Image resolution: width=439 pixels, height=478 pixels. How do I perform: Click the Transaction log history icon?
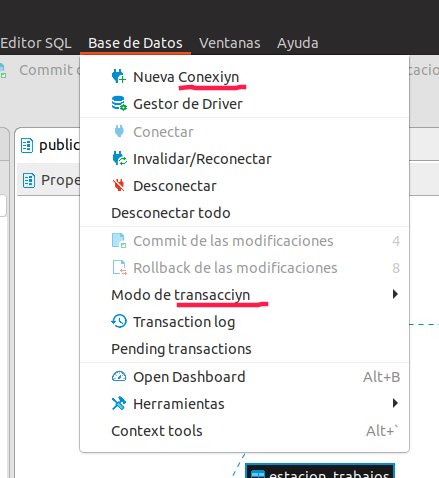pyautogui.click(x=119, y=321)
